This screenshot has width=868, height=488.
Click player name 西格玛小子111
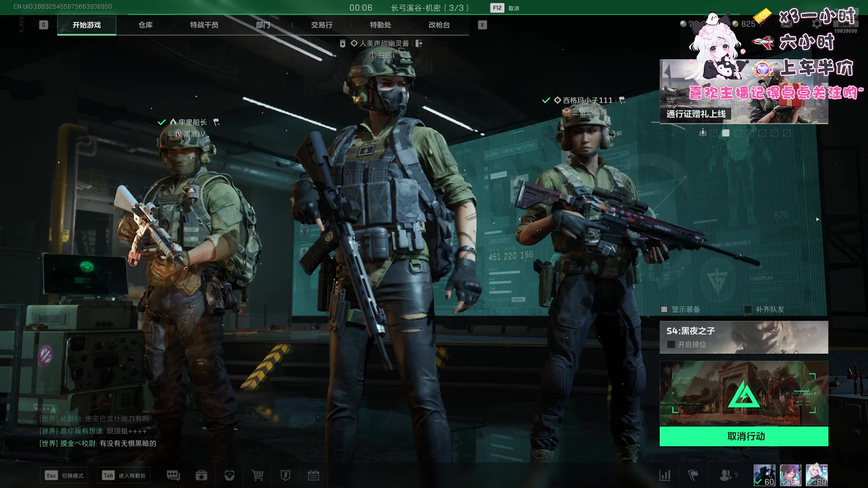coord(587,100)
